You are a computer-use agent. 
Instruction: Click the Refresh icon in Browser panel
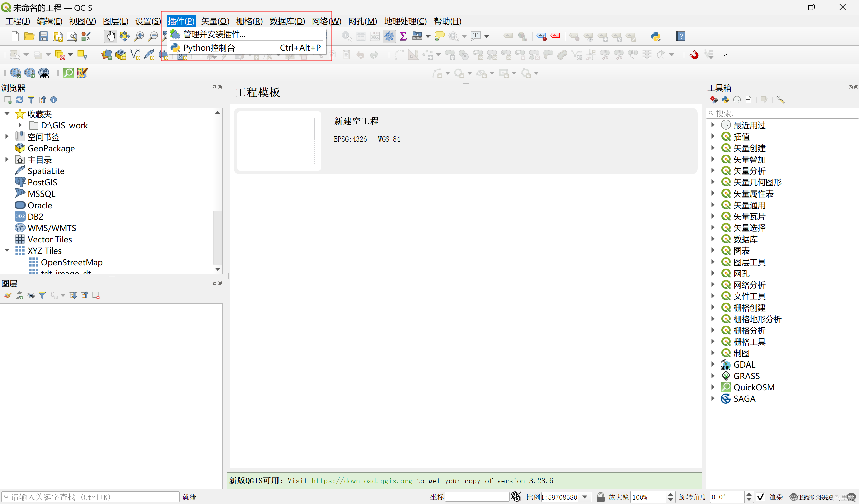pyautogui.click(x=19, y=100)
